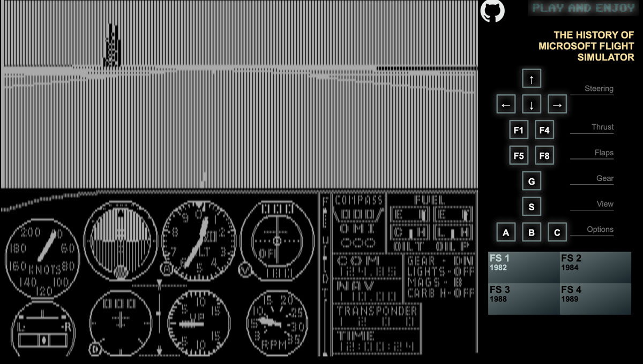Click the F4 thrust key
This screenshot has height=364, width=643.
click(x=544, y=130)
